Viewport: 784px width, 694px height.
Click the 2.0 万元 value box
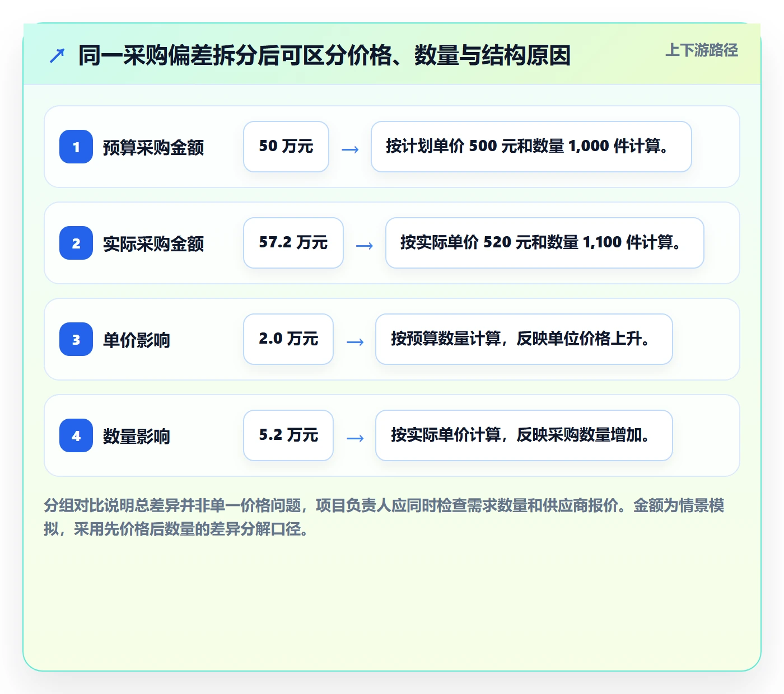click(x=288, y=339)
